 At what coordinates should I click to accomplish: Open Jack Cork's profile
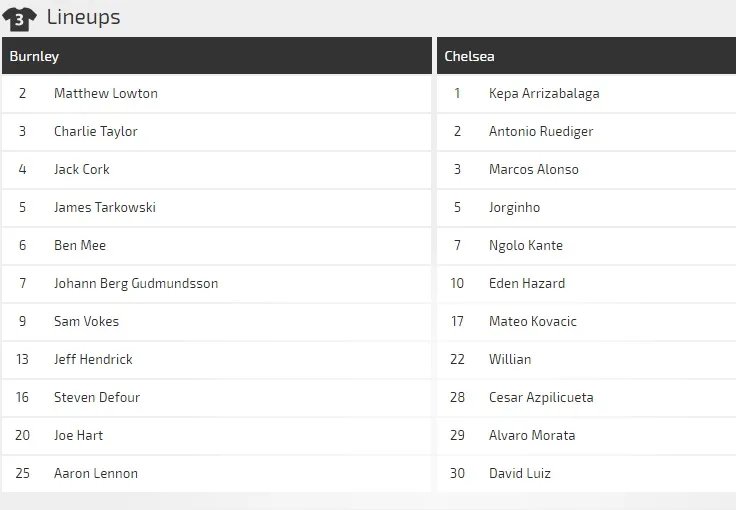tap(82, 170)
